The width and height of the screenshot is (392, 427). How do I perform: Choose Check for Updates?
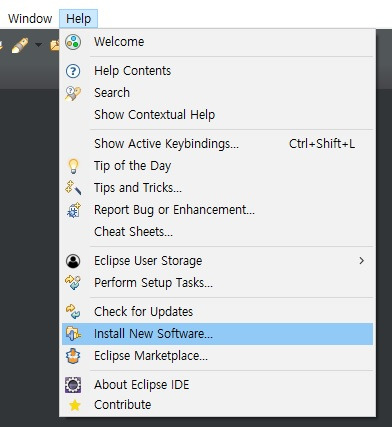(x=217, y=312)
